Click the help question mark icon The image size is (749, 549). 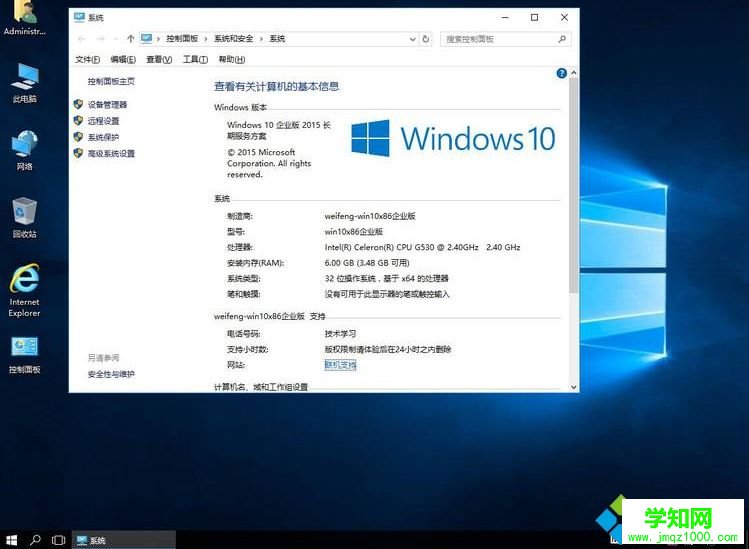pyautogui.click(x=561, y=73)
